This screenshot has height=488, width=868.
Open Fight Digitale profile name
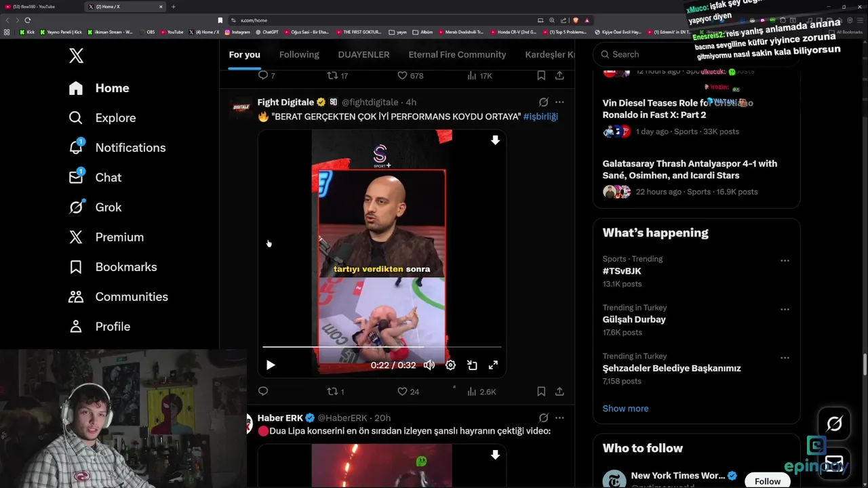[x=285, y=102]
